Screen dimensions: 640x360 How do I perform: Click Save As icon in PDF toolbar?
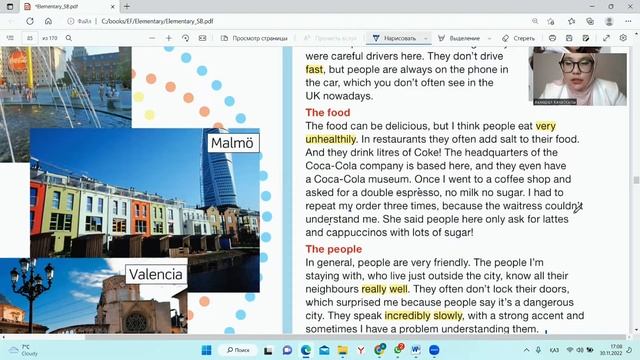click(x=586, y=38)
